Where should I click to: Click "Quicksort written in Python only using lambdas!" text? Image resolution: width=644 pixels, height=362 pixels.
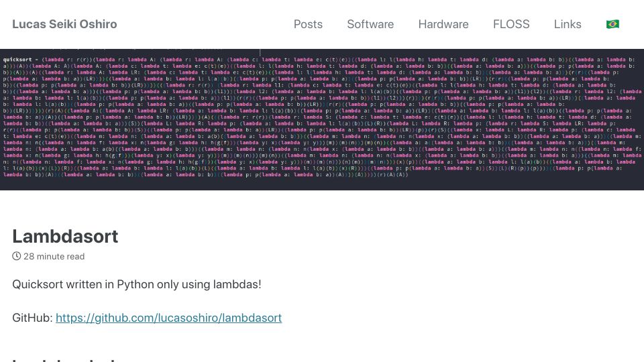137,284
